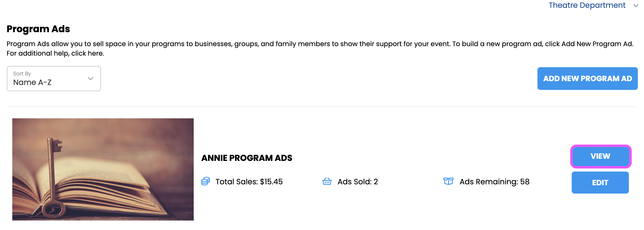Click the Name A-Z selected value

pos(32,82)
